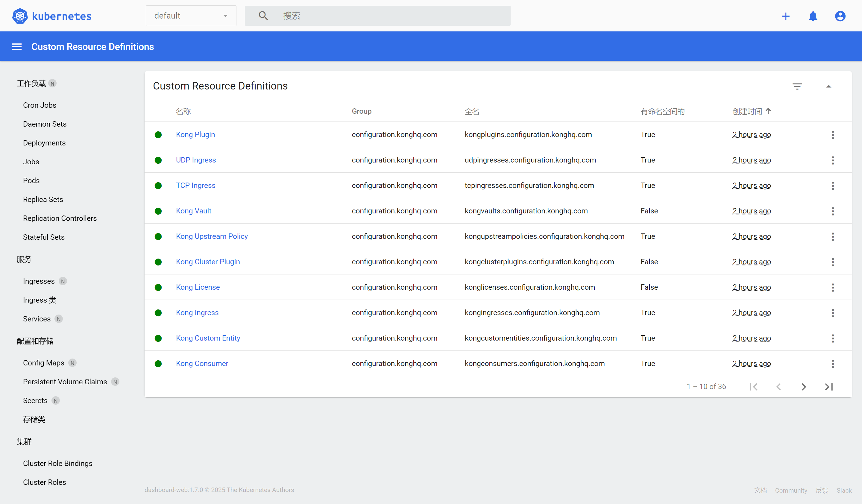Open actions menu for Kong Cluster Plugin
This screenshot has width=862, height=504.
(833, 262)
